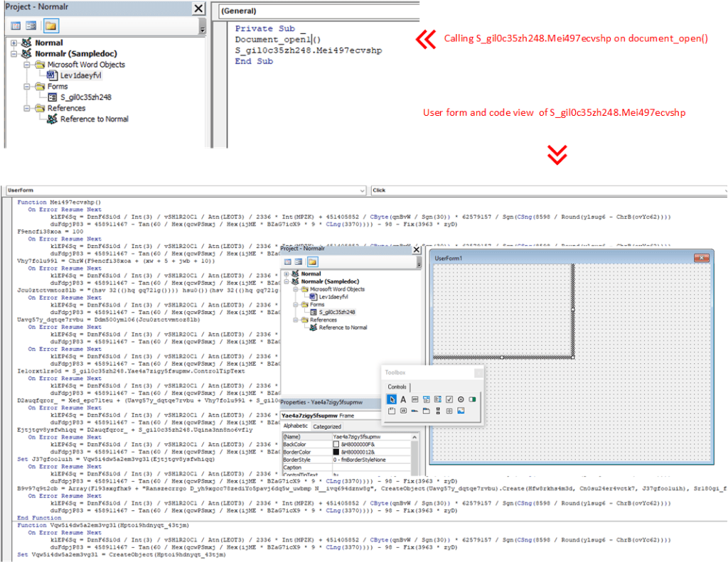This screenshot has width=728, height=562.
Task: Switch to the Categorized properties tab
Action: [327, 426]
